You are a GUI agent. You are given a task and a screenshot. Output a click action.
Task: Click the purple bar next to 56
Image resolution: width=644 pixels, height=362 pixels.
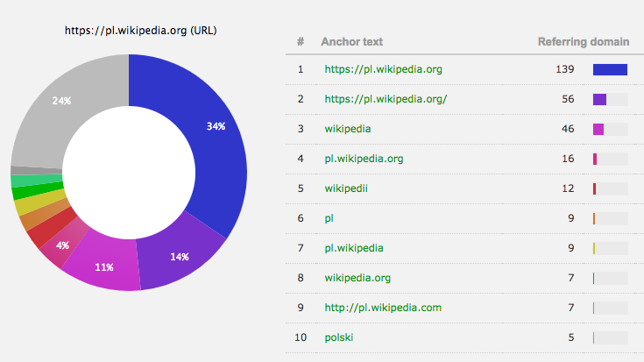click(600, 99)
